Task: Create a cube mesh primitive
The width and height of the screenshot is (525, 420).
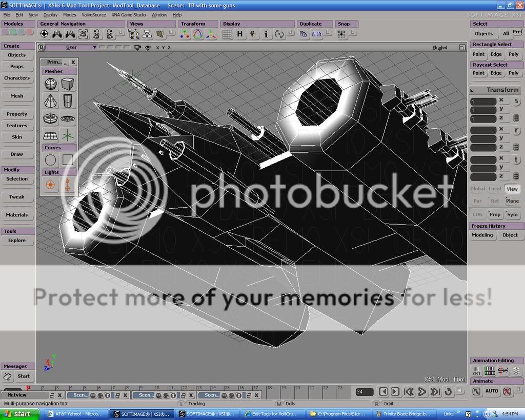Action: 67,84
